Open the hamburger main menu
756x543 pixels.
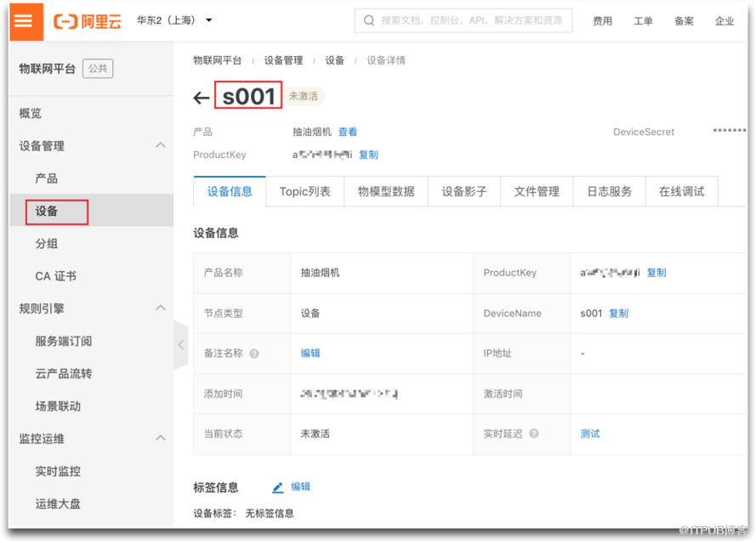tap(25, 21)
